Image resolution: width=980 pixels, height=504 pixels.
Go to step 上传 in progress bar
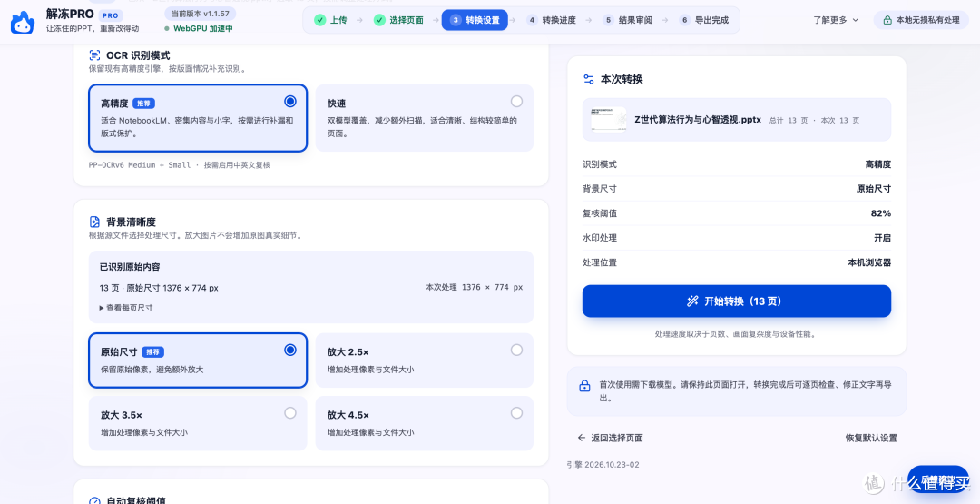330,20
